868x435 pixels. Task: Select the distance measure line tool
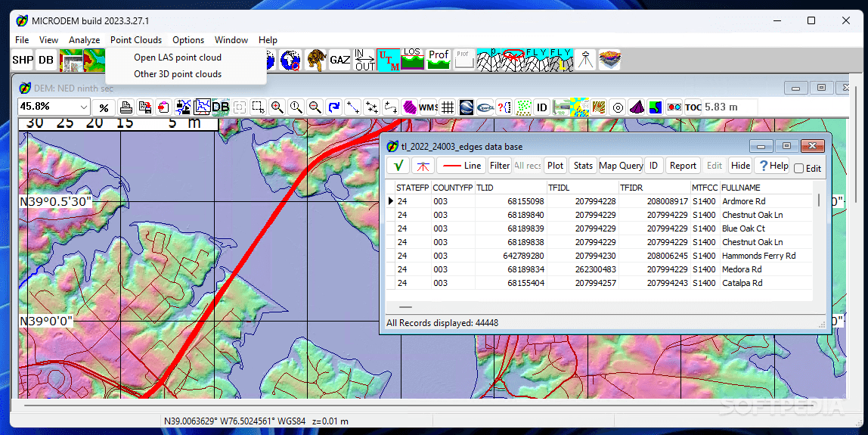pyautogui.click(x=352, y=107)
